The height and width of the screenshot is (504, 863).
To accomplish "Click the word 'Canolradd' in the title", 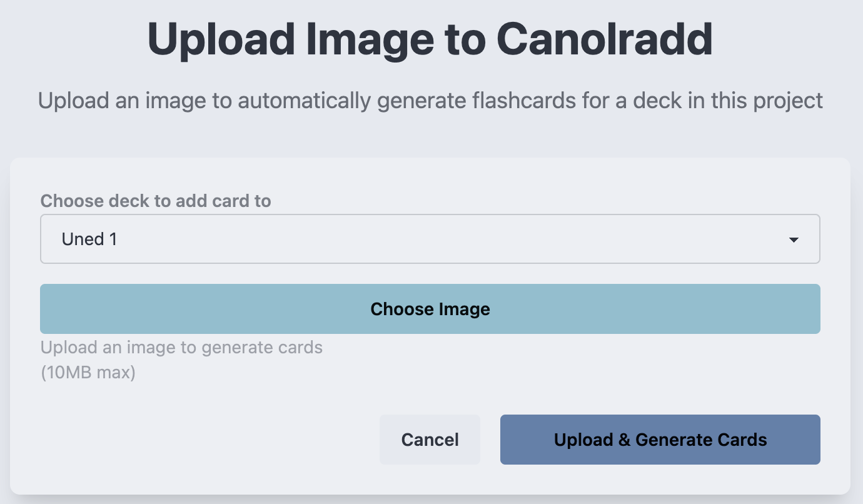I will click(604, 39).
